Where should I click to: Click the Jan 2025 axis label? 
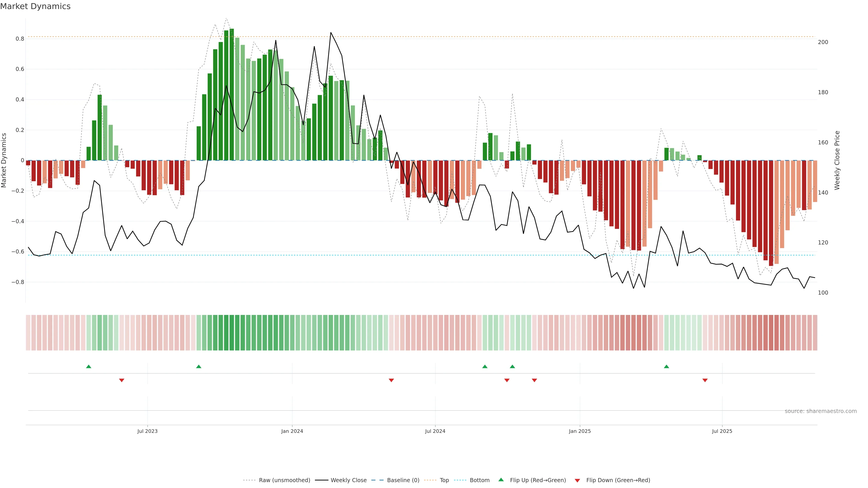point(580,431)
